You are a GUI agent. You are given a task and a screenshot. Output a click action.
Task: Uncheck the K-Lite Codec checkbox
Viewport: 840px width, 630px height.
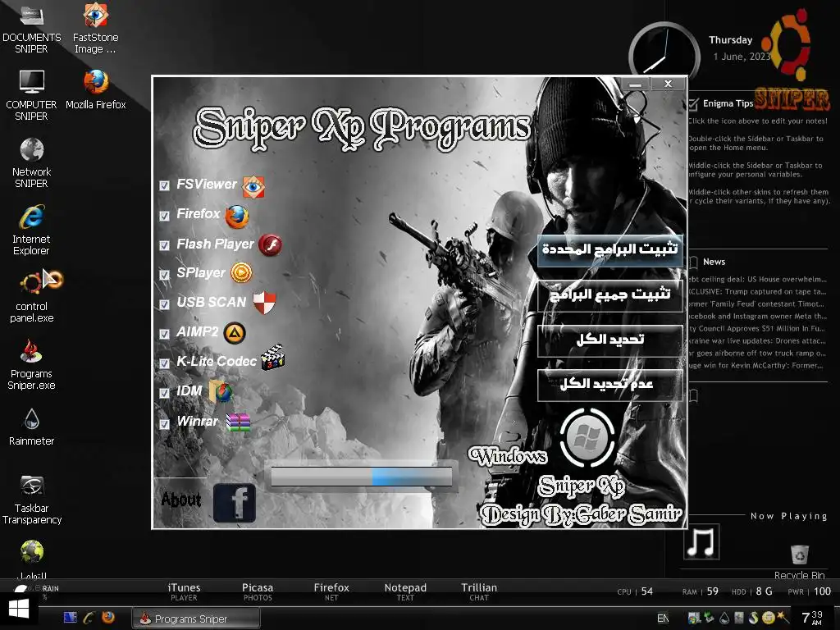click(164, 363)
